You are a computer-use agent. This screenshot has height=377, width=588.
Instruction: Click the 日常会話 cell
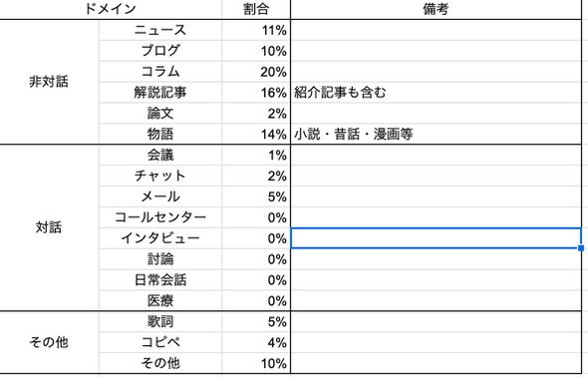point(160,280)
